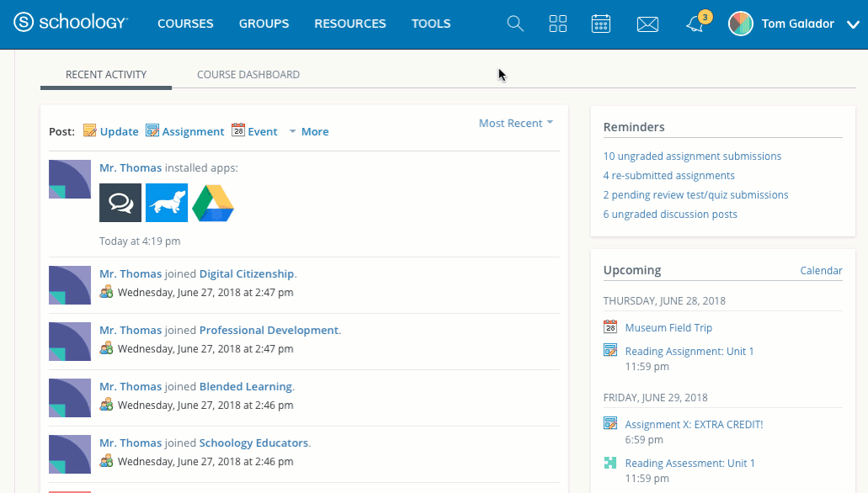Click the Calendar link in Upcoming
This screenshot has width=868, height=493.
[821, 271]
